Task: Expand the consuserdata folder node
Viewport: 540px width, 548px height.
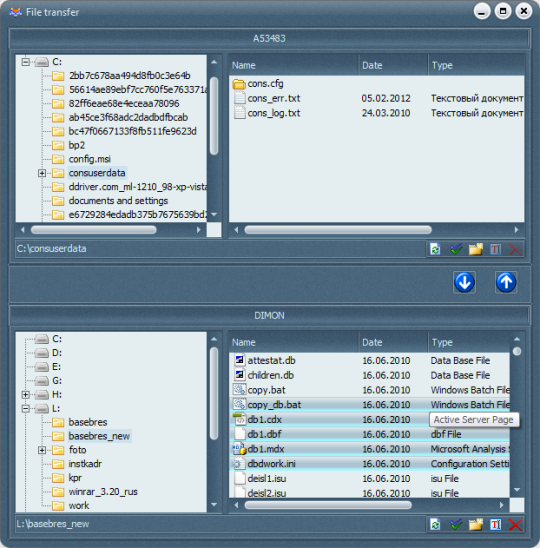Action: [x=42, y=173]
